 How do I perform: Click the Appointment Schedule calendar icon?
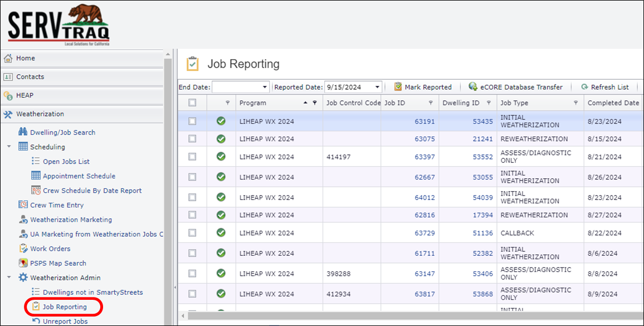coord(36,176)
